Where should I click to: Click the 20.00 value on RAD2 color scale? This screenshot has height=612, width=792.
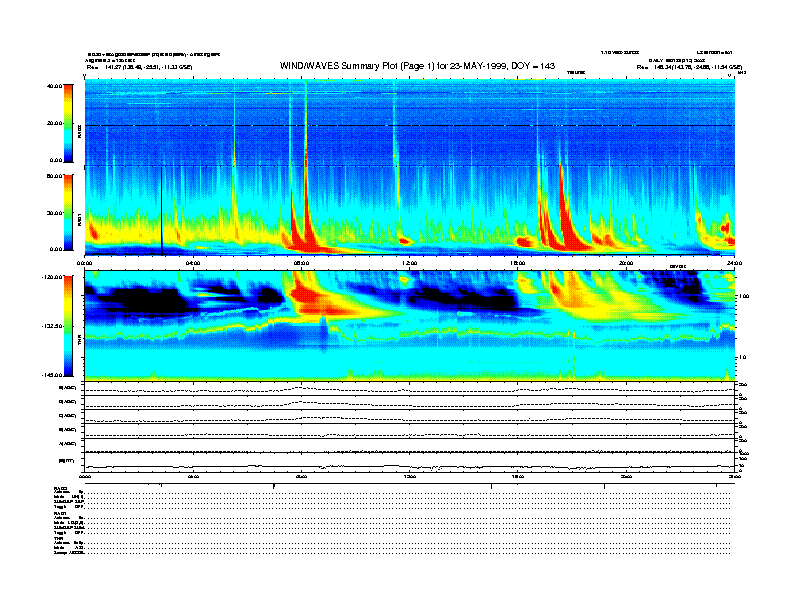(x=54, y=123)
